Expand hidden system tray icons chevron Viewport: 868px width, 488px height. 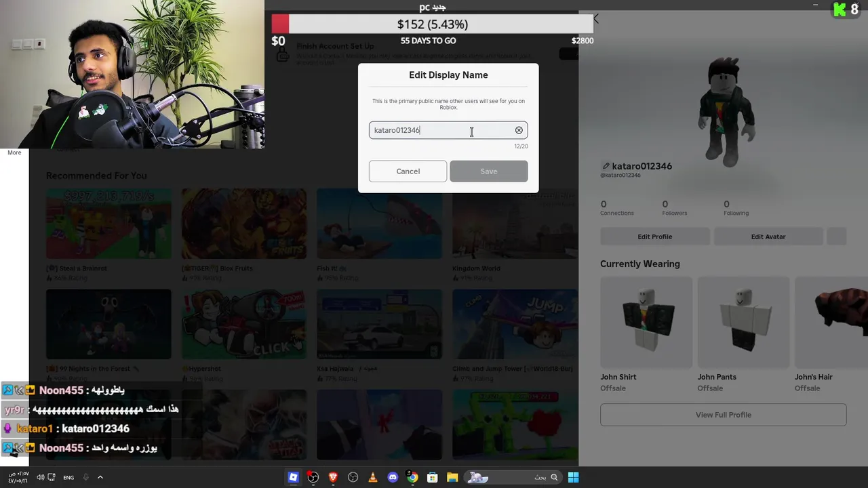pyautogui.click(x=100, y=477)
